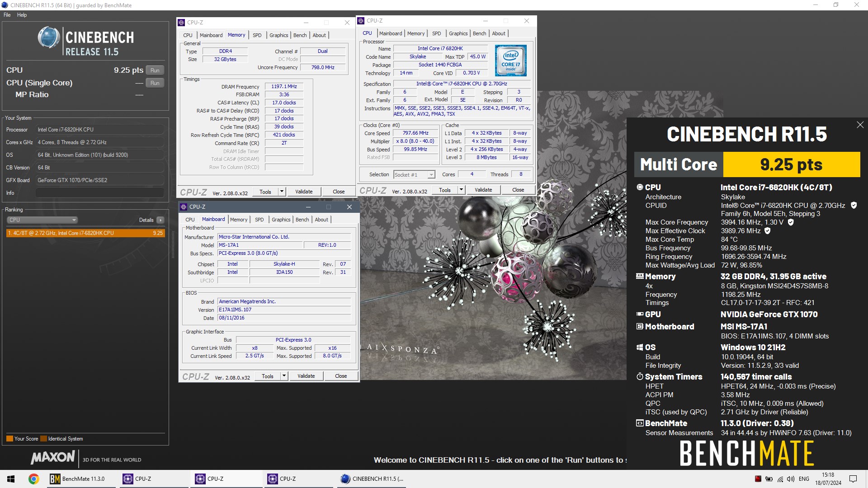This screenshot has width=868, height=488.
Task: Open the ranking CPU dropdown
Action: pyautogui.click(x=42, y=220)
